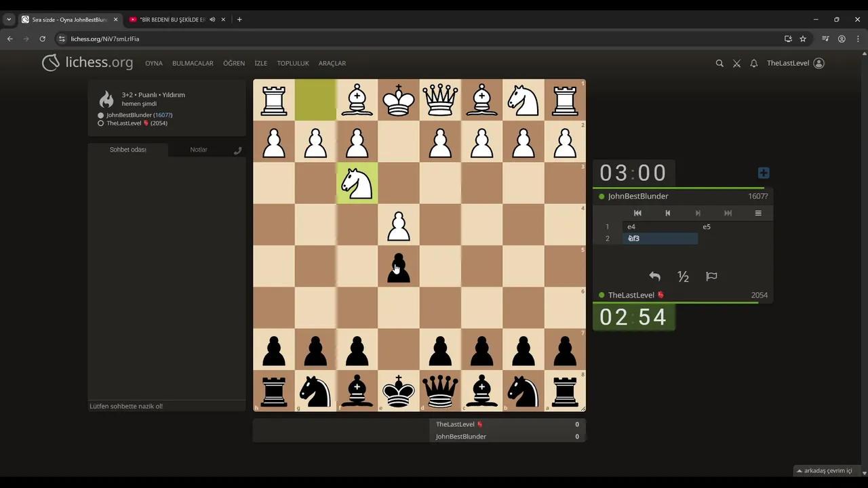Open TheLastLevel user menu
This screenshot has height=488, width=868.
pos(795,63)
